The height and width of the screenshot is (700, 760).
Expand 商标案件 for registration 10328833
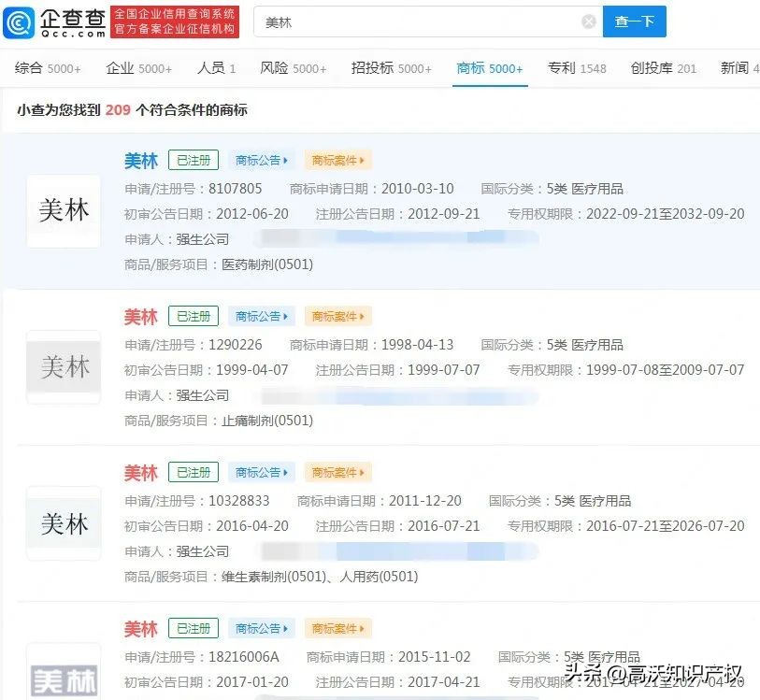337,472
